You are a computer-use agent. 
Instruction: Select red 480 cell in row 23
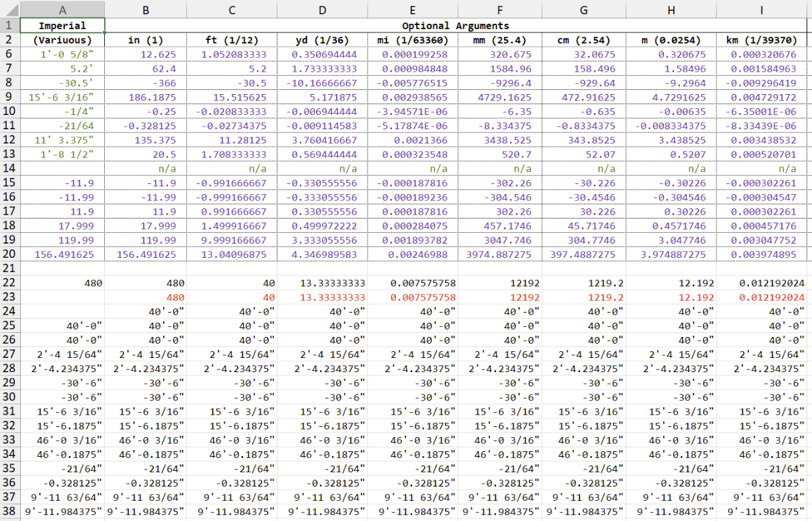tap(145, 297)
